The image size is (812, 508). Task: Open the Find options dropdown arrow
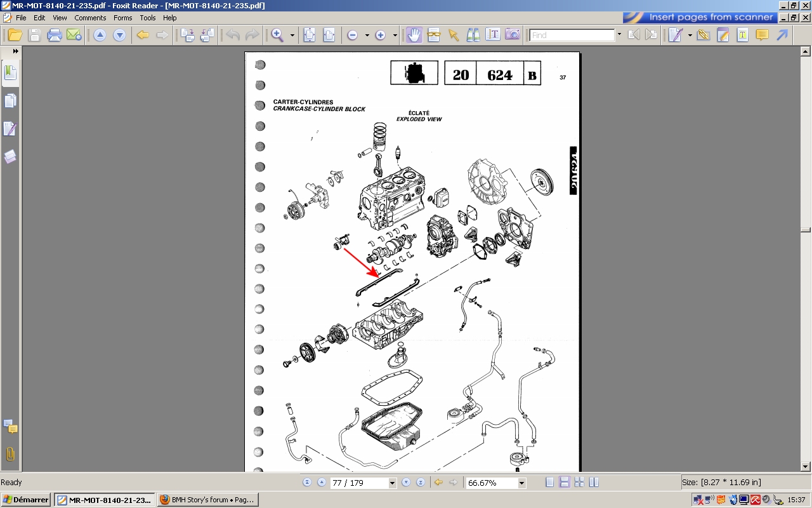point(619,35)
